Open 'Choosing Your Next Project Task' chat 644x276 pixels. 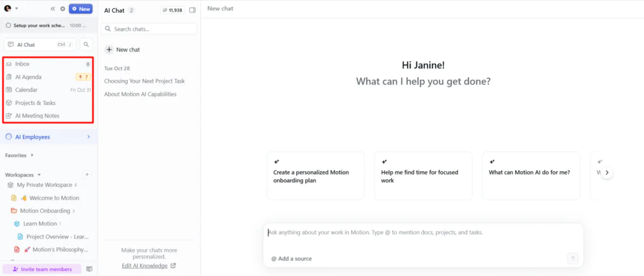[x=144, y=81]
